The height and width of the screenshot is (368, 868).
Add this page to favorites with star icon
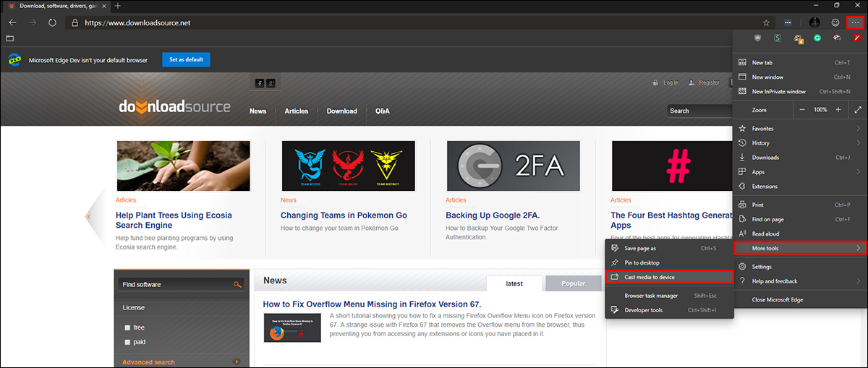(767, 22)
